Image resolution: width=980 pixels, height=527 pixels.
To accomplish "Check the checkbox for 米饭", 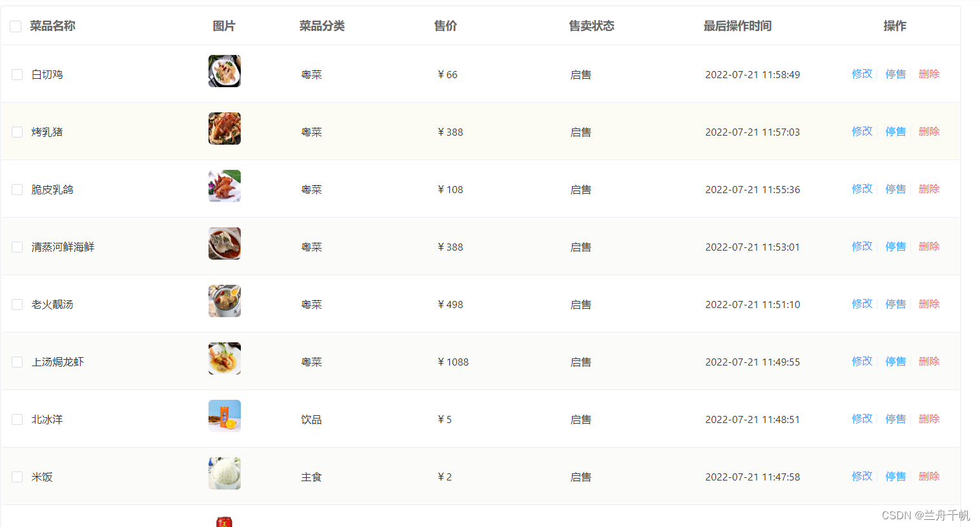I will [17, 477].
